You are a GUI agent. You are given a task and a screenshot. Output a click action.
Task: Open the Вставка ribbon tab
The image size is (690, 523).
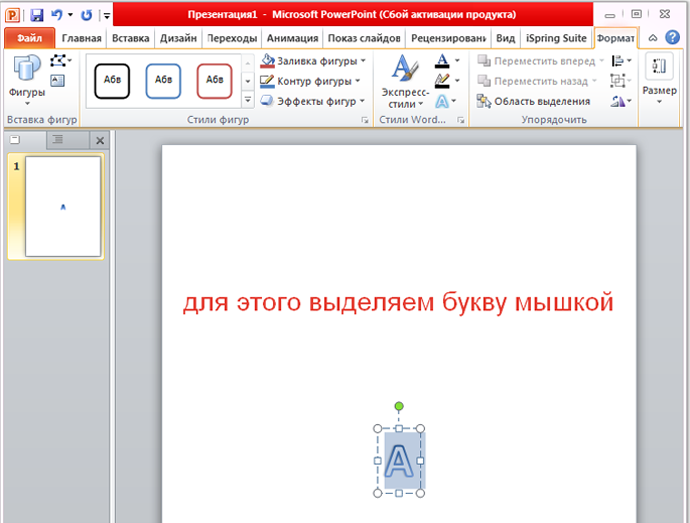pos(130,38)
